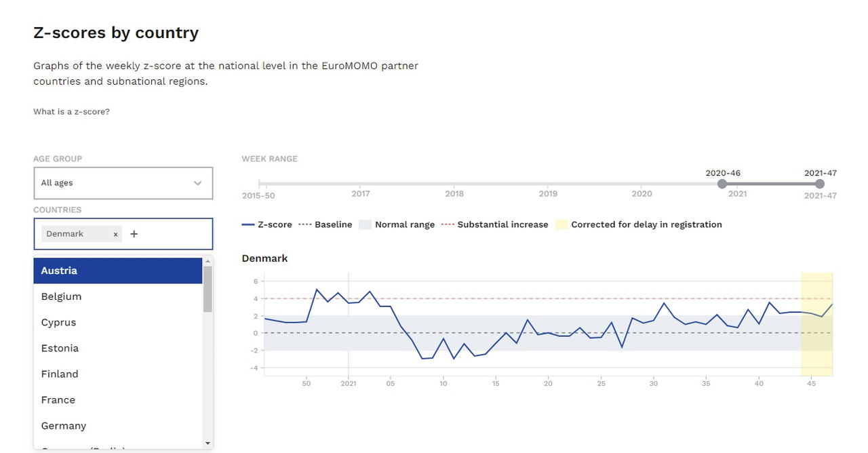Click the Denmark chart title

pyautogui.click(x=264, y=258)
